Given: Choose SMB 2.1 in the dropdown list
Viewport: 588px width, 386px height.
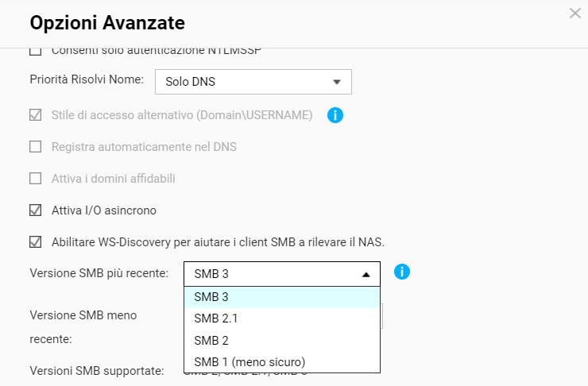Looking at the screenshot, I should click(281, 318).
